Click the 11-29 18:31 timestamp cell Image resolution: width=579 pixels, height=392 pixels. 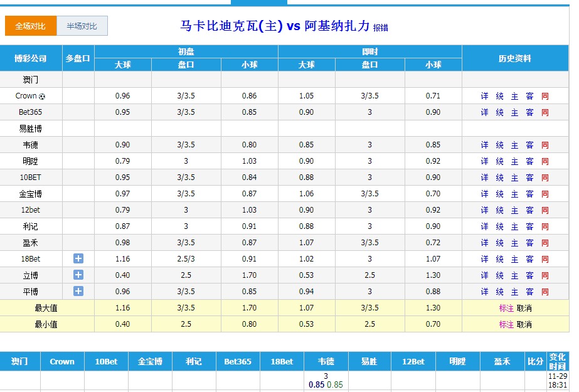558,381
